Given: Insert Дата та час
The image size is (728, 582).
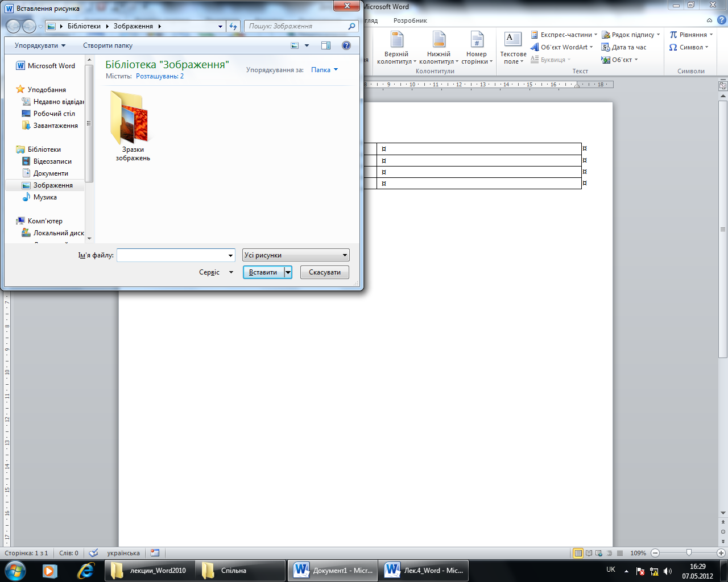Looking at the screenshot, I should (x=624, y=47).
